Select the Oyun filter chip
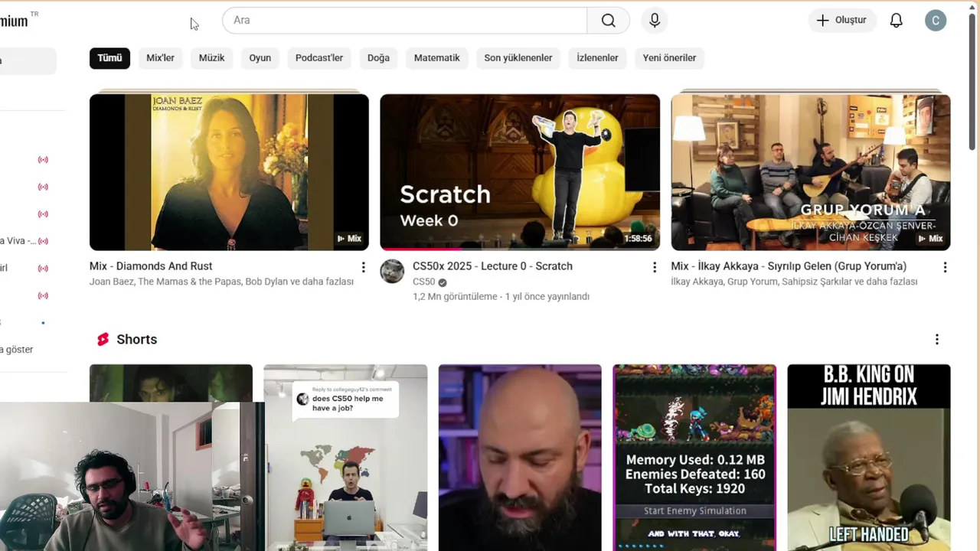Image resolution: width=980 pixels, height=551 pixels. (260, 58)
